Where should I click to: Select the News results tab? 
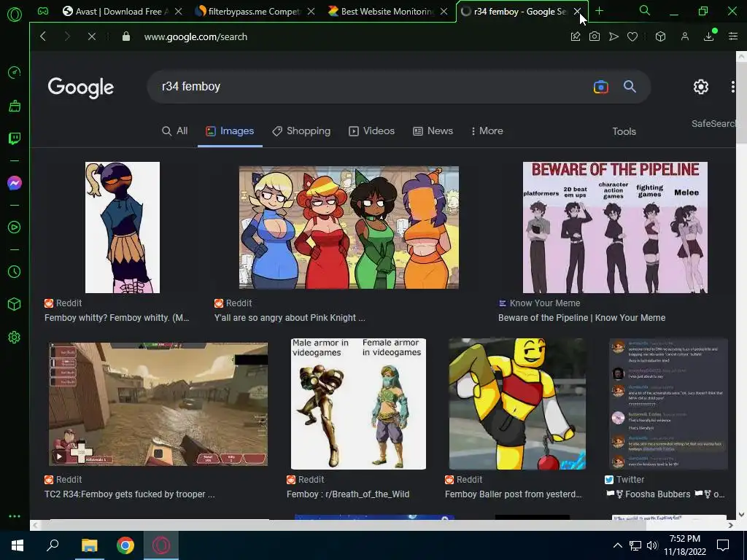tap(433, 131)
